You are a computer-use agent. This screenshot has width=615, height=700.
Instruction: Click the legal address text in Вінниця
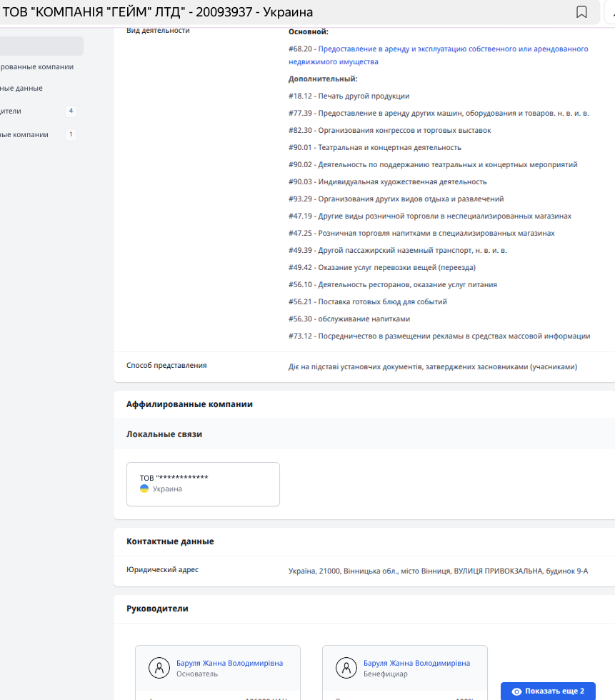click(x=438, y=571)
